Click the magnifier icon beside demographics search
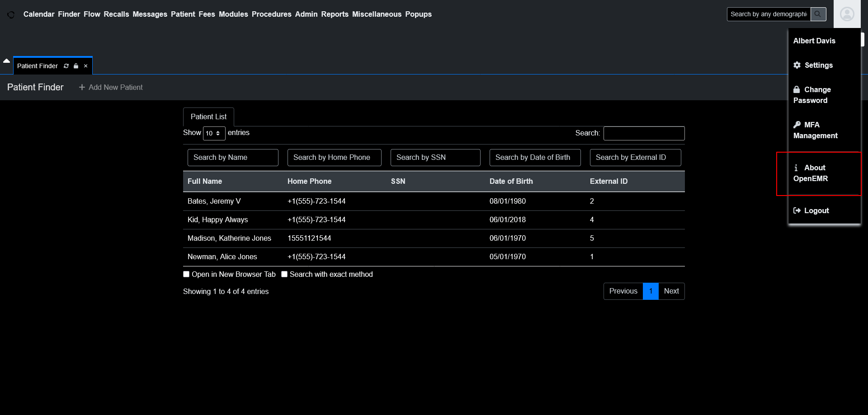This screenshot has width=868, height=415. click(x=818, y=14)
